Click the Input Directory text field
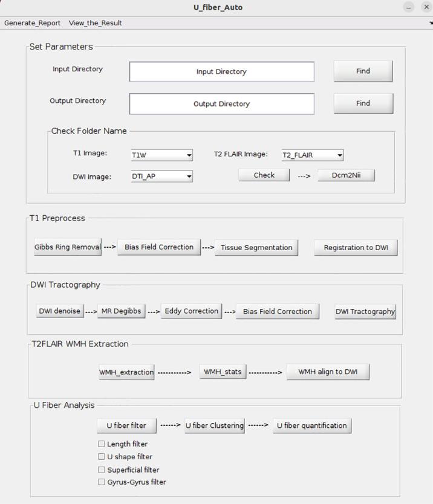 (x=221, y=71)
